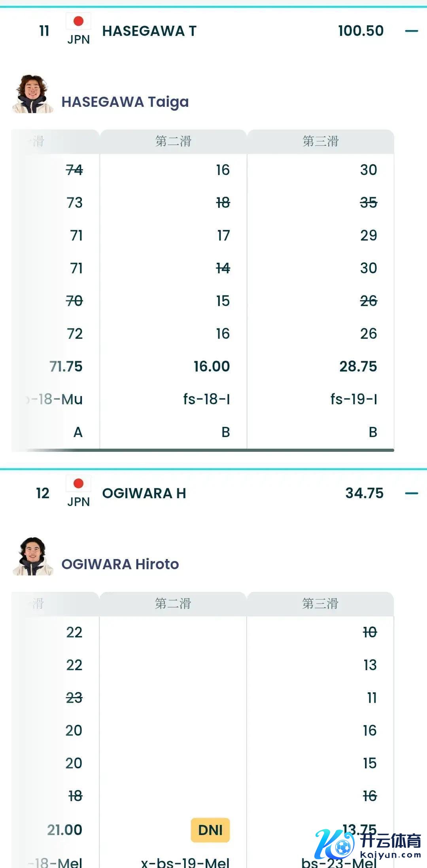Click the fs-19-I trick code
The image size is (427, 868).
353,399
